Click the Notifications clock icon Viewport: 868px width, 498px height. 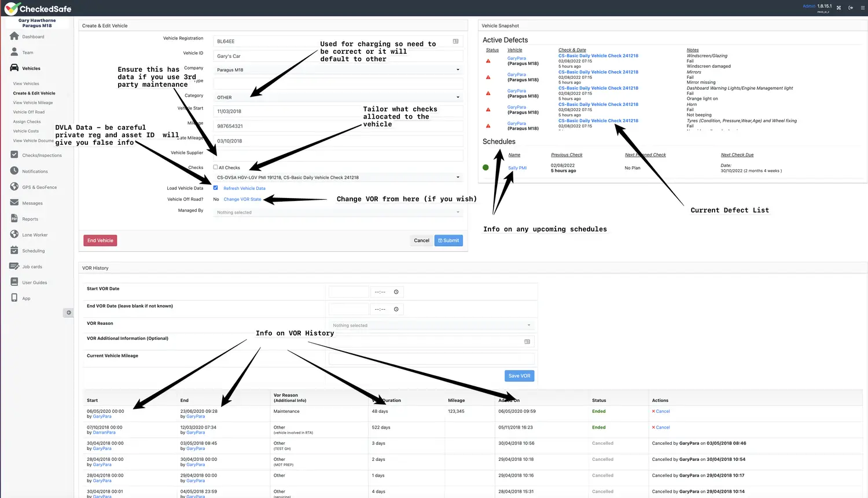pyautogui.click(x=14, y=171)
